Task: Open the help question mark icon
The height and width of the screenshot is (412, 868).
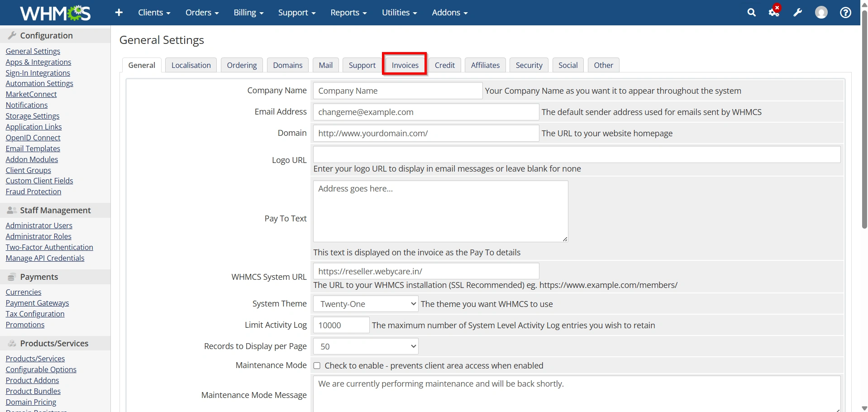Action: (x=845, y=13)
